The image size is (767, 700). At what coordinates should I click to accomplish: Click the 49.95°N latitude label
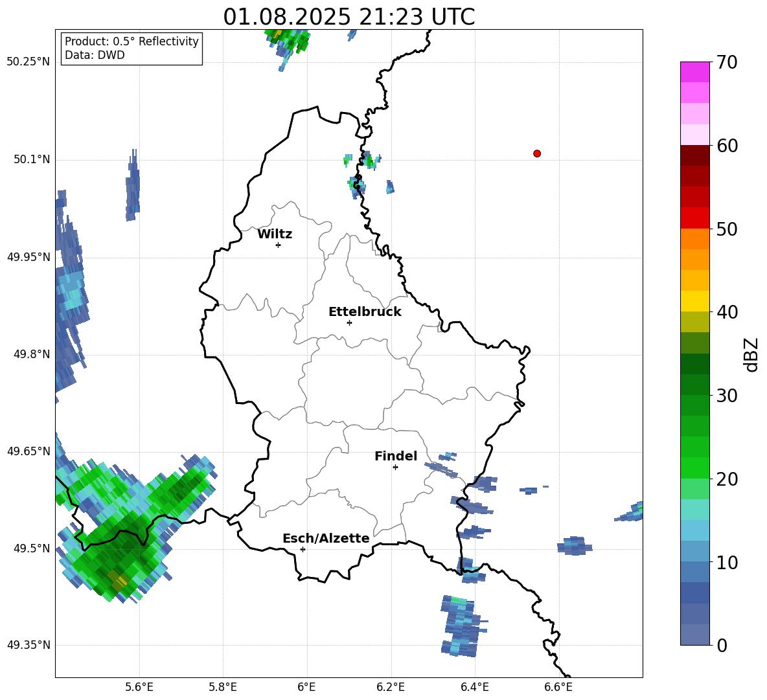29,257
